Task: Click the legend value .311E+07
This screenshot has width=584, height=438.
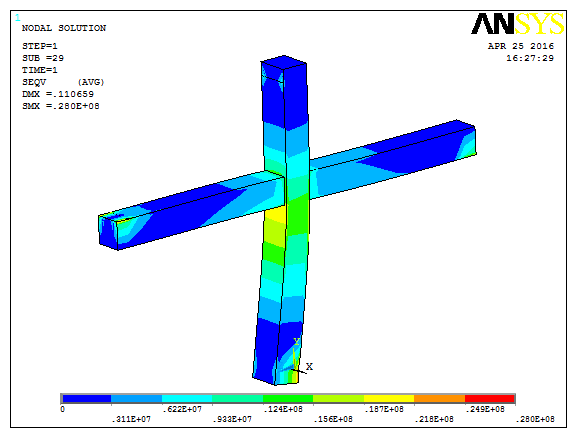Action: (x=131, y=419)
